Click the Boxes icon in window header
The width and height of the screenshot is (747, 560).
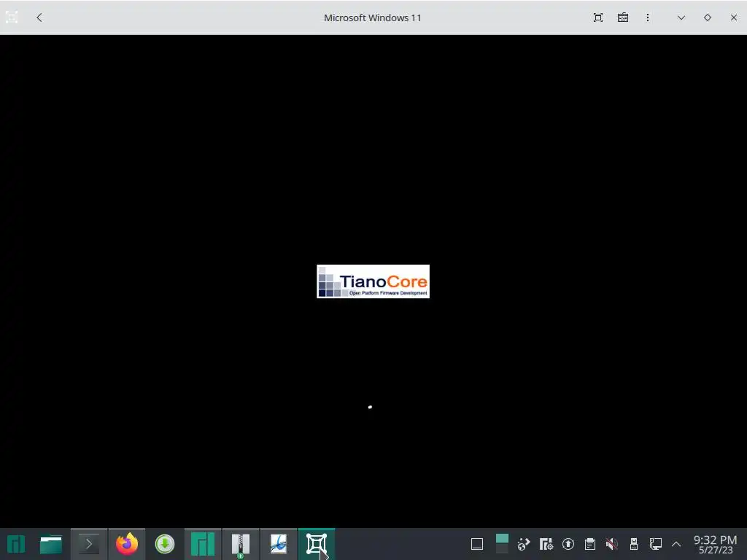click(x=12, y=17)
